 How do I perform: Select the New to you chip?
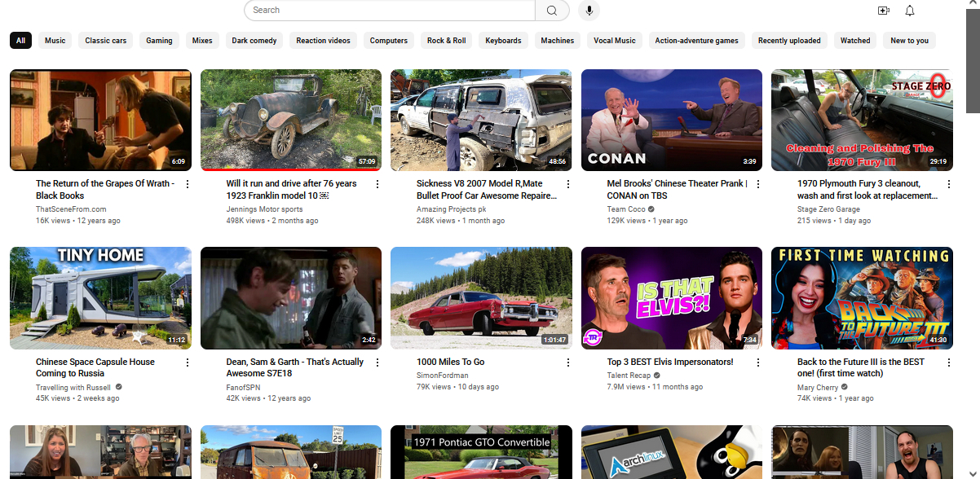909,41
